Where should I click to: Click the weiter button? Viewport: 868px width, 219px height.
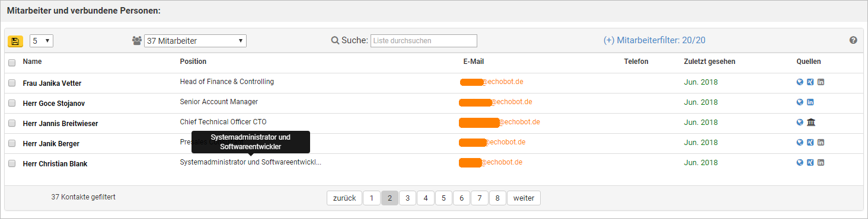(524, 198)
